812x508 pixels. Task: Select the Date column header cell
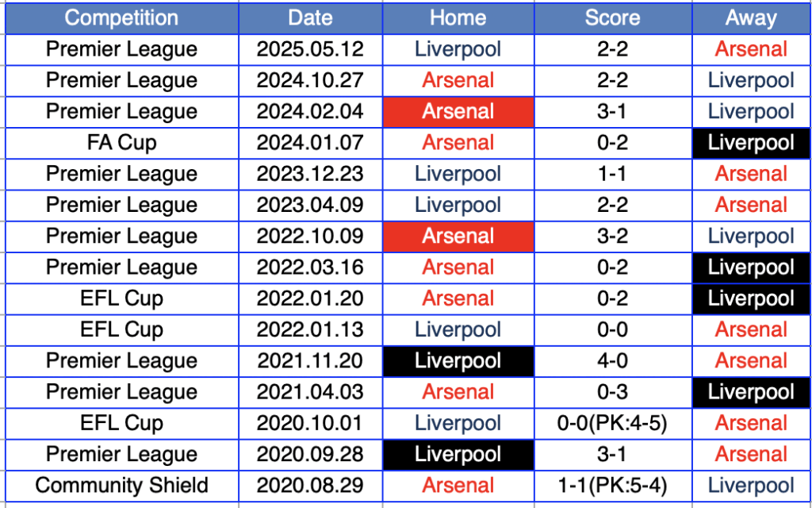pos(310,18)
